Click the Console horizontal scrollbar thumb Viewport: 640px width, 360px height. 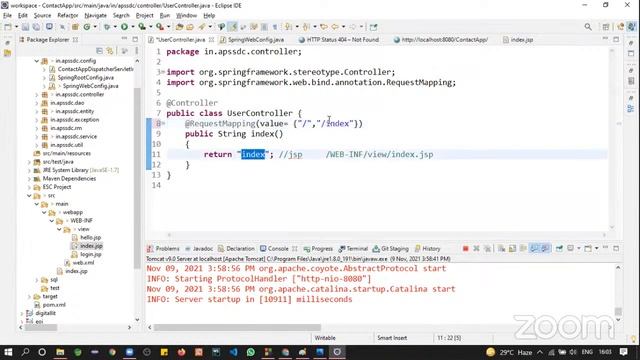[237, 327]
